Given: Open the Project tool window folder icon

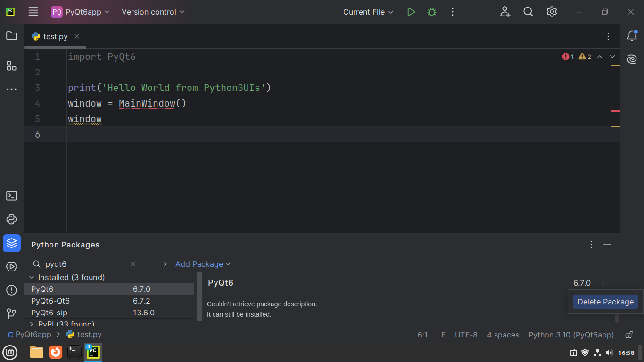Looking at the screenshot, I should [x=12, y=36].
